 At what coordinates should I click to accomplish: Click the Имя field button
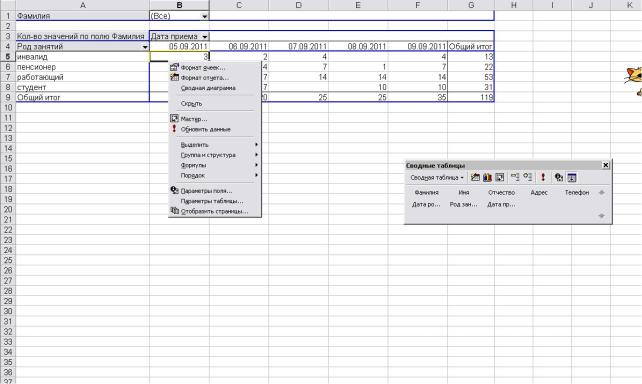pyautogui.click(x=463, y=192)
